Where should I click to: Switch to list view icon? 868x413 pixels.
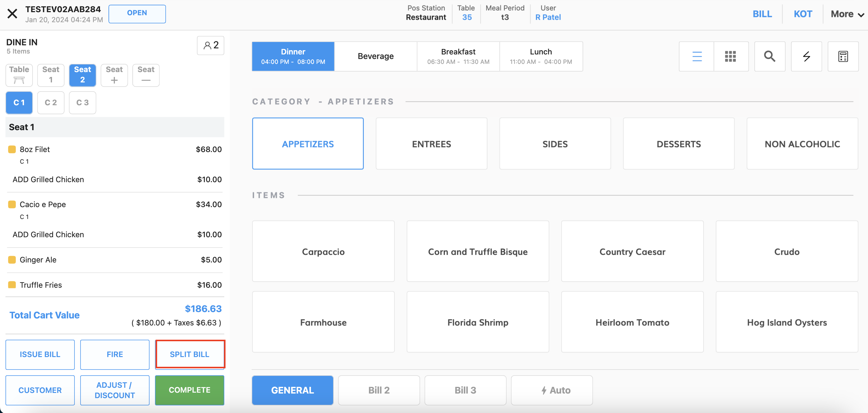[x=697, y=56]
